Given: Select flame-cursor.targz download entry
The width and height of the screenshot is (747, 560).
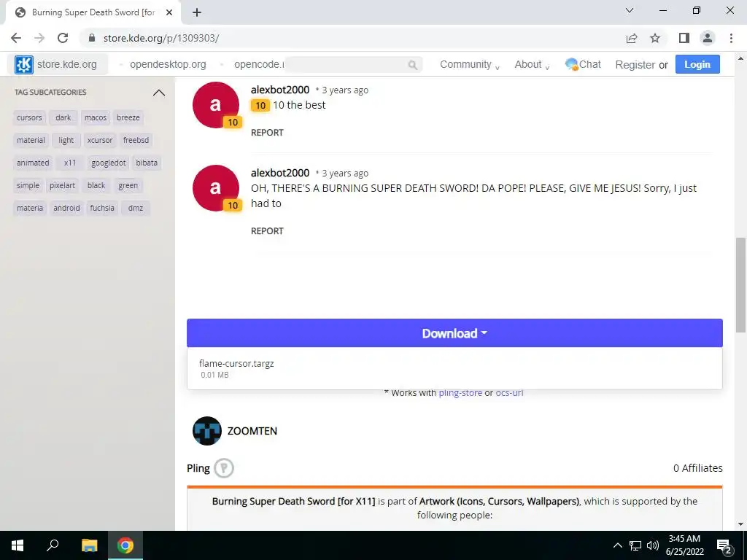Looking at the screenshot, I should tap(454, 368).
